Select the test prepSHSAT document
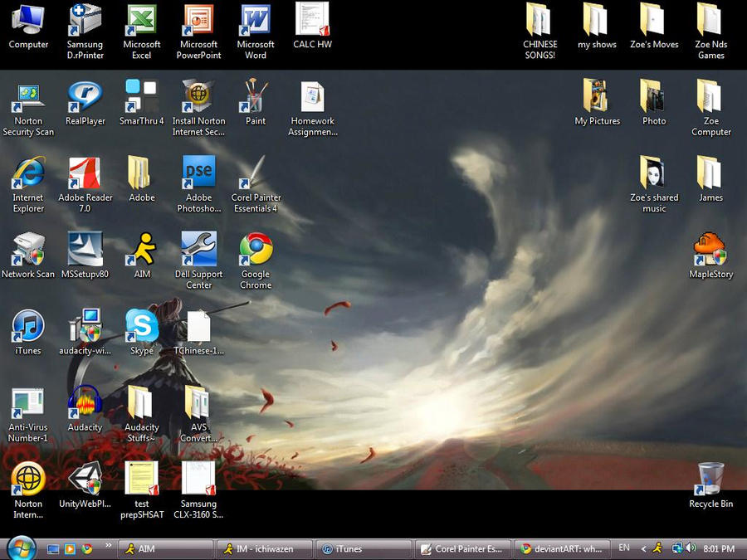Image resolution: width=747 pixels, height=560 pixels. (141, 490)
